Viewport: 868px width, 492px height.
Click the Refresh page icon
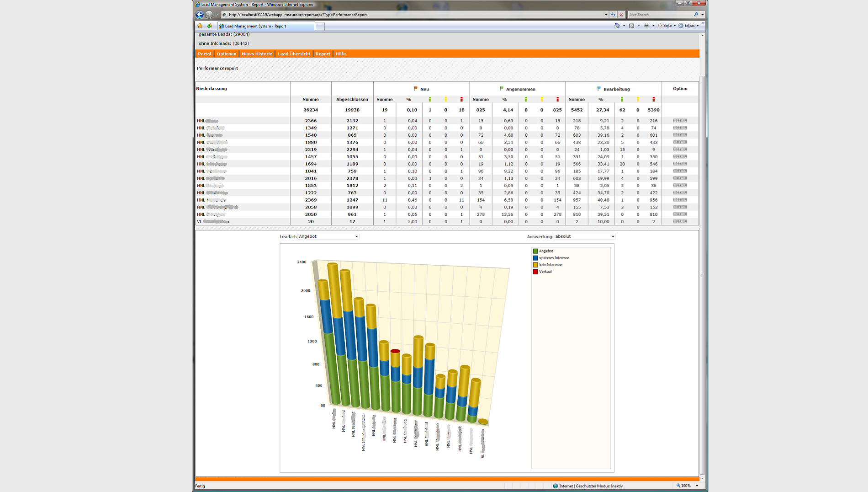tap(614, 14)
